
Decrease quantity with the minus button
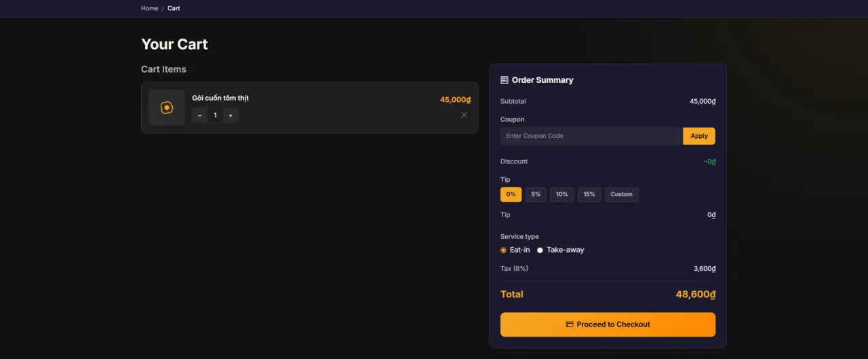click(199, 115)
